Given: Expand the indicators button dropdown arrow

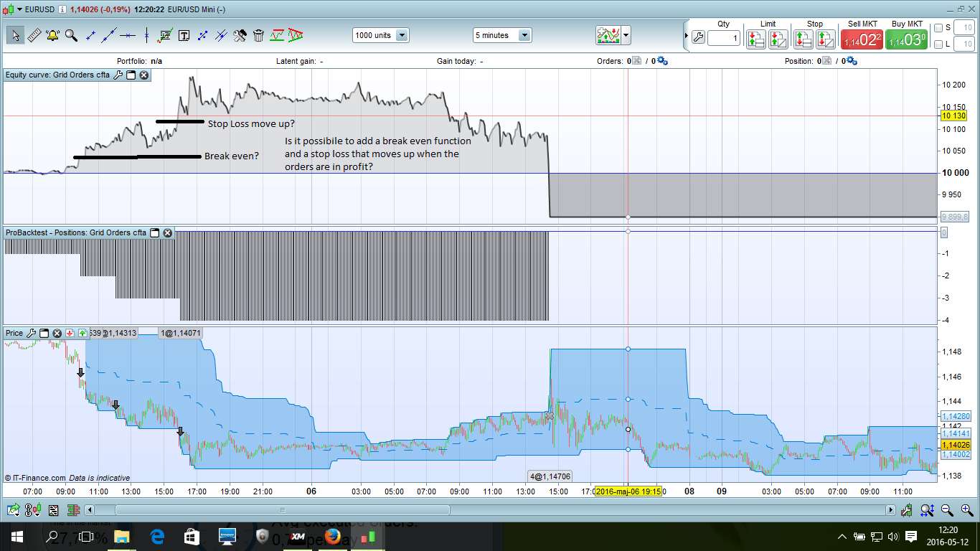Looking at the screenshot, I should [x=626, y=35].
